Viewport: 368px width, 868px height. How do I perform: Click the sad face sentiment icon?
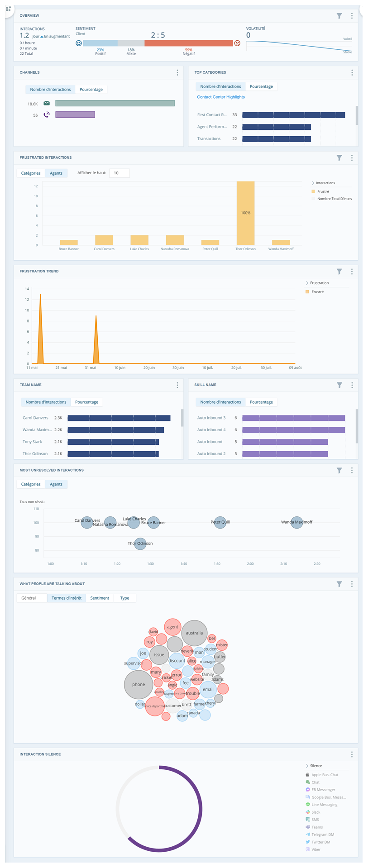tap(237, 43)
